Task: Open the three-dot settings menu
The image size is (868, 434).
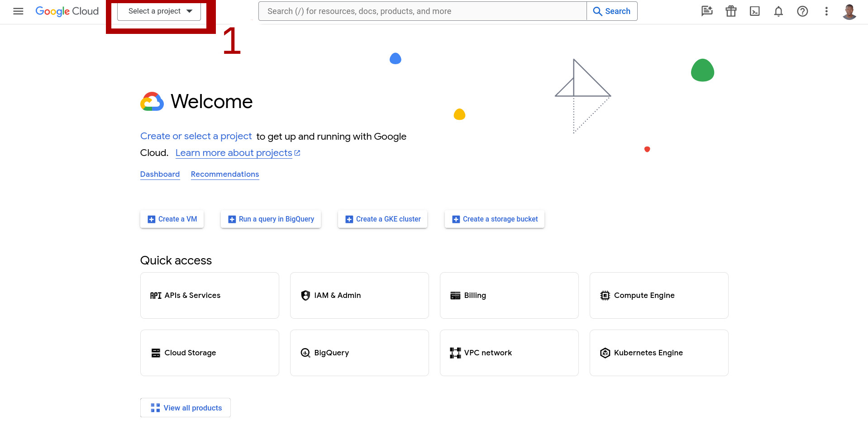Action: [x=826, y=11]
